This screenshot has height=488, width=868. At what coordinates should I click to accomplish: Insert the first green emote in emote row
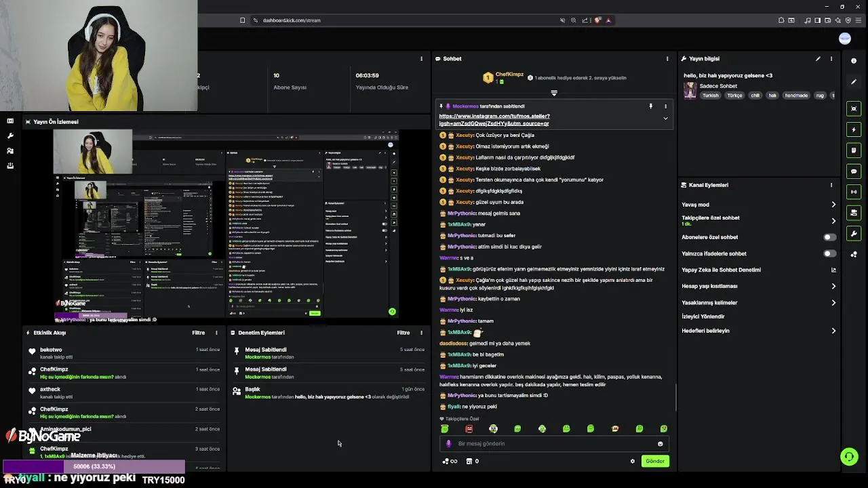tap(445, 429)
